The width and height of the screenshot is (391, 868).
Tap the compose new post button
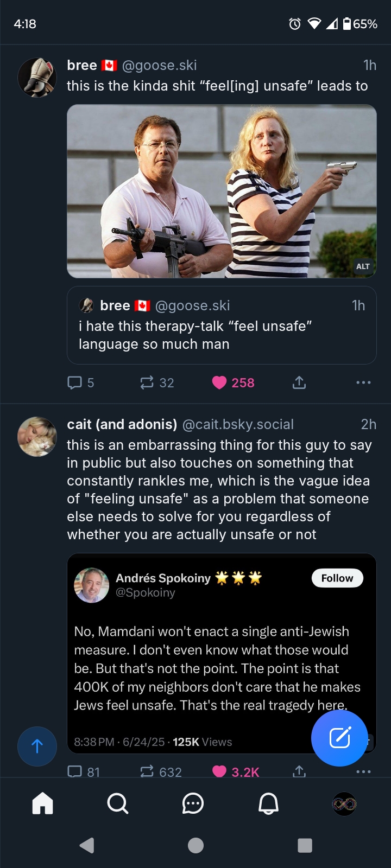point(339,738)
